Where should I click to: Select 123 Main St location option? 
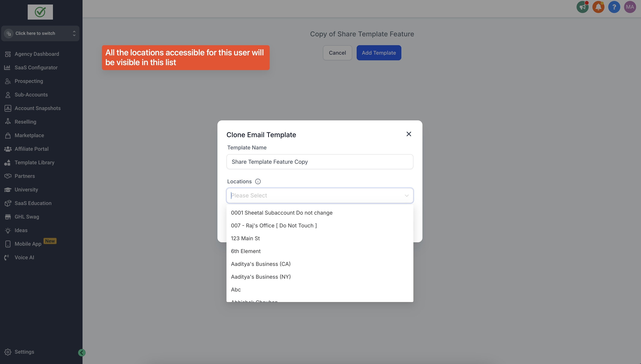tap(245, 238)
